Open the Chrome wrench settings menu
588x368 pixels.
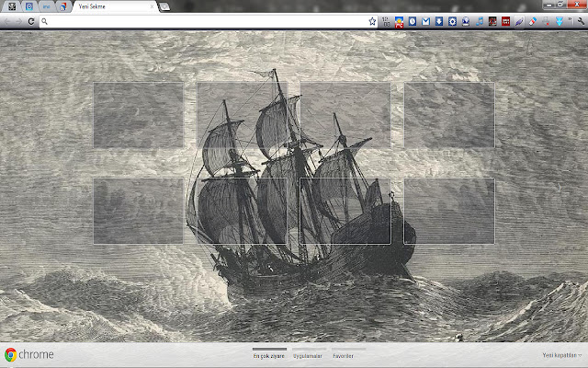pos(581,21)
